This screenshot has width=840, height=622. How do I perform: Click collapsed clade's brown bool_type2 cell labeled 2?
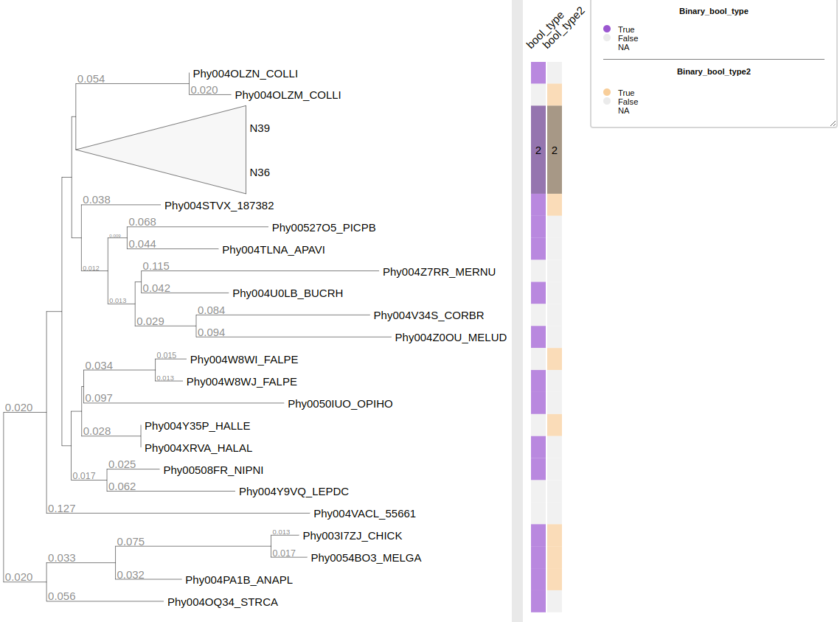[555, 150]
